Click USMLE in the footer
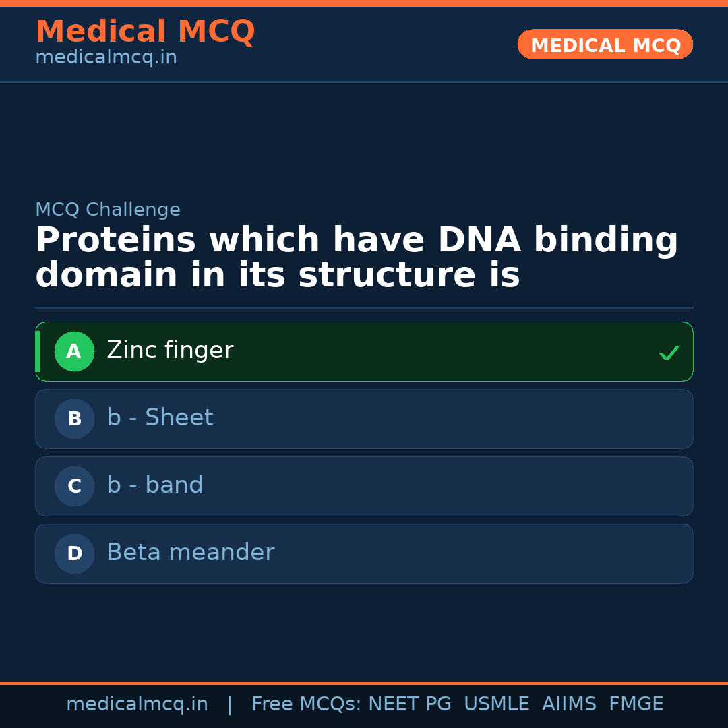 tap(496, 704)
